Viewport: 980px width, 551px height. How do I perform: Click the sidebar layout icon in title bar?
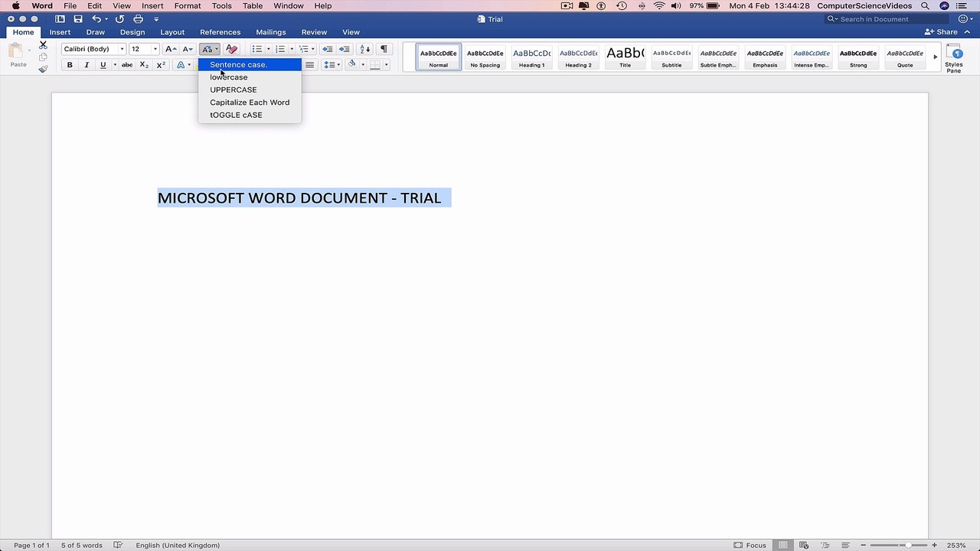60,18
